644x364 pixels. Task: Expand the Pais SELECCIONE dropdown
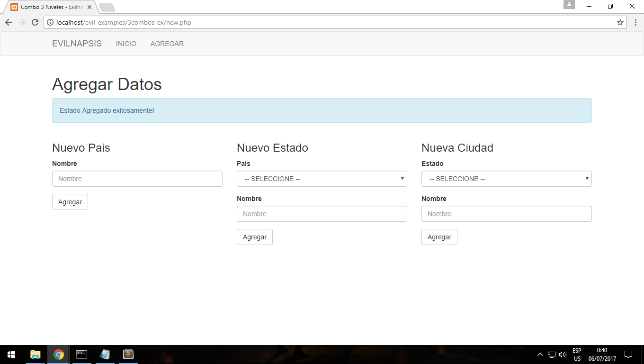322,179
